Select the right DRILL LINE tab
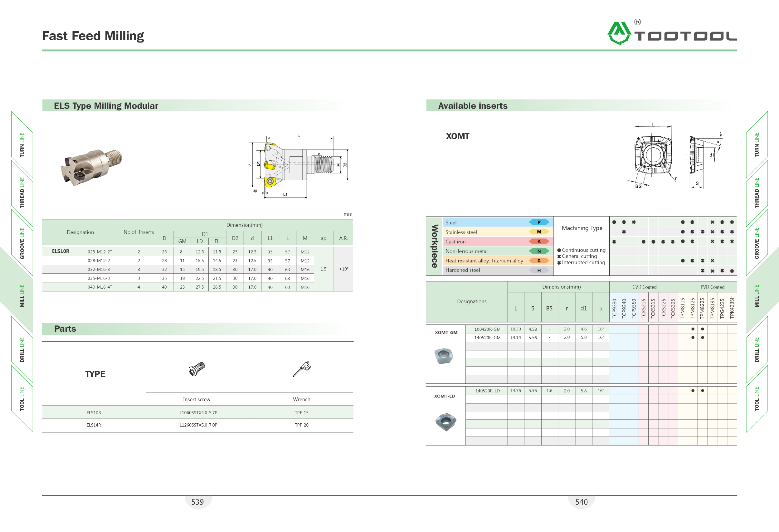 click(757, 350)
